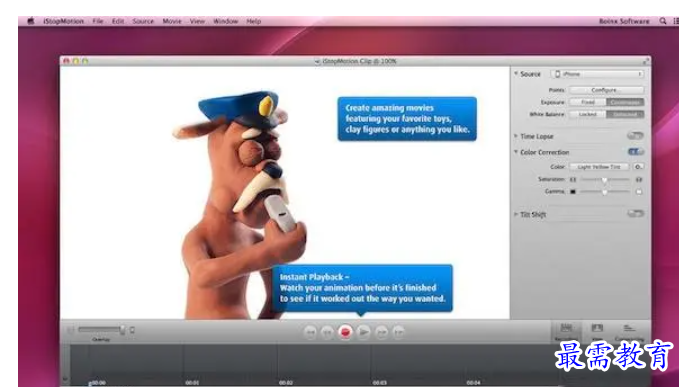Image resolution: width=679 pixels, height=387 pixels.
Task: Click the Overlay slider handle
Action: click(x=123, y=330)
